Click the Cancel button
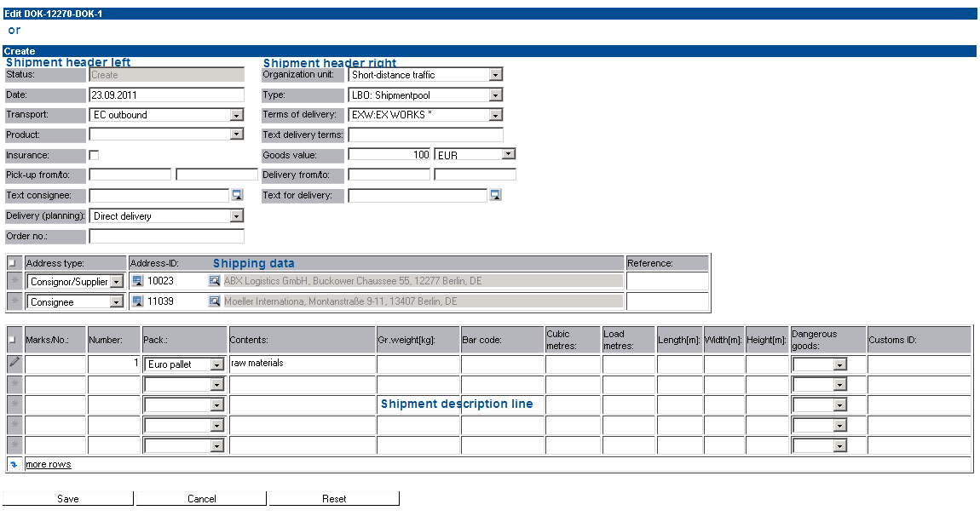 [201, 498]
